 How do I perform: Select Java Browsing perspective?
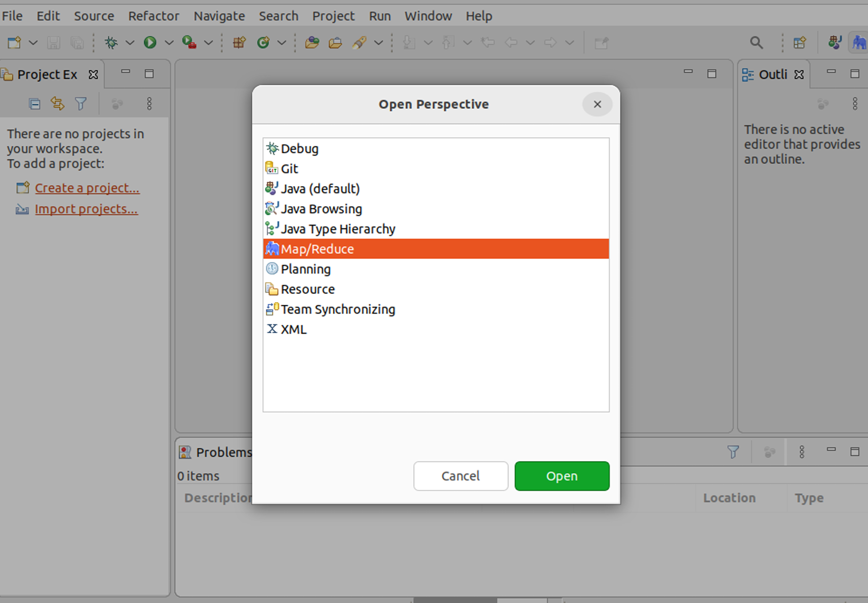(436, 209)
